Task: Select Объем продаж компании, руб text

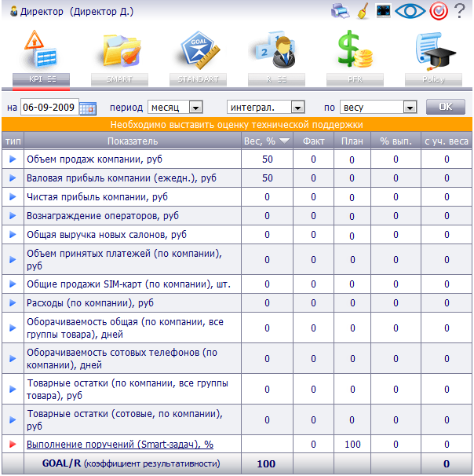Action: [95, 159]
